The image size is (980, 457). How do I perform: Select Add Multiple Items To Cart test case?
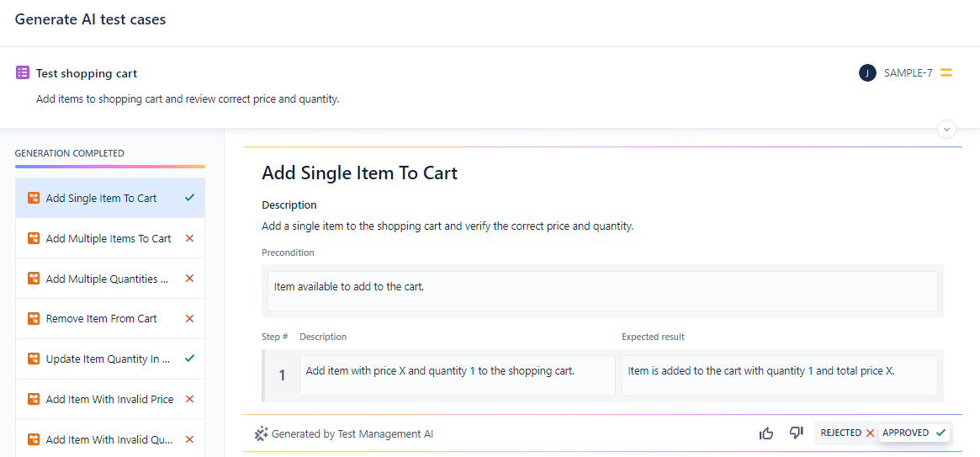click(x=109, y=239)
